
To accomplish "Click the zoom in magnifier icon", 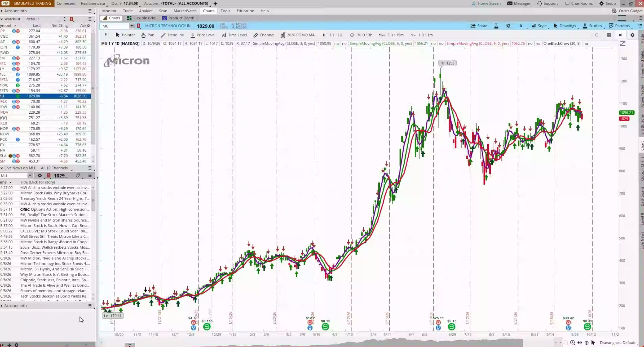I will (573, 342).
